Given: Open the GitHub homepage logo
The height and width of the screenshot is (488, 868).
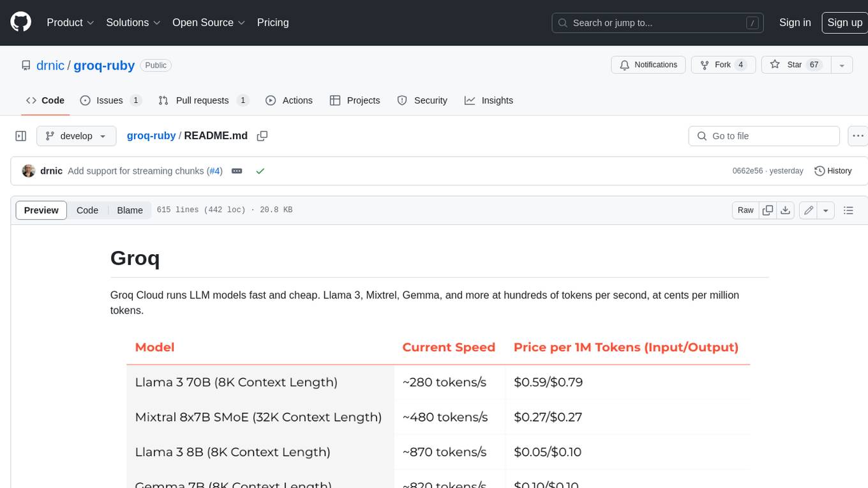Looking at the screenshot, I should (20, 22).
